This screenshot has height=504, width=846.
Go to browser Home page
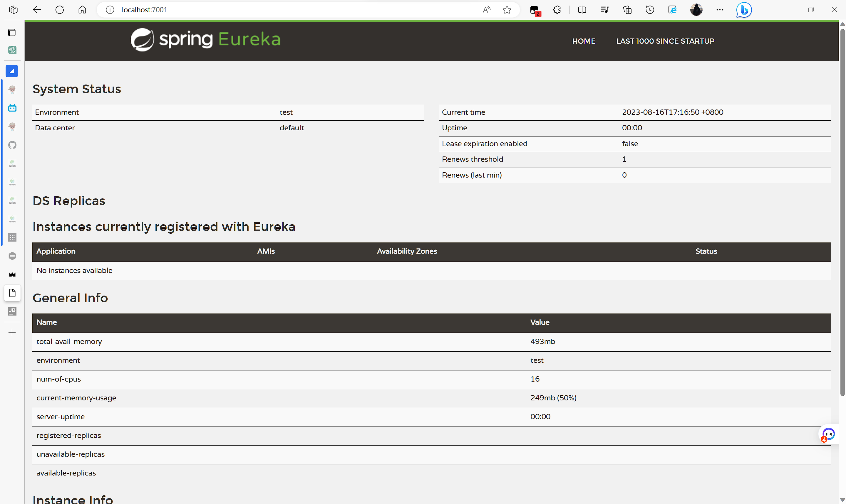click(82, 10)
